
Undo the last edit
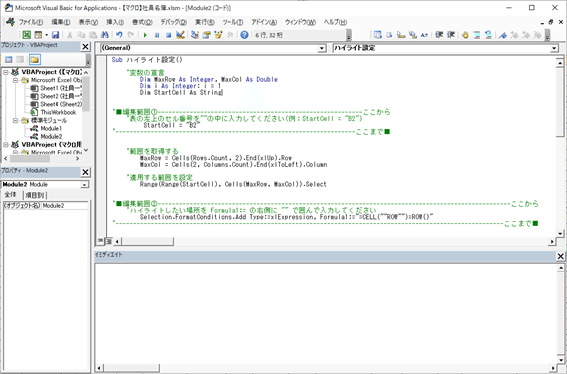point(119,35)
